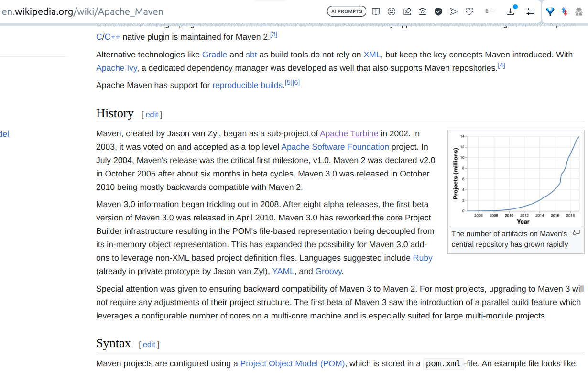This screenshot has width=588, height=373.
Task: Edit the Syntax section
Action: click(149, 345)
